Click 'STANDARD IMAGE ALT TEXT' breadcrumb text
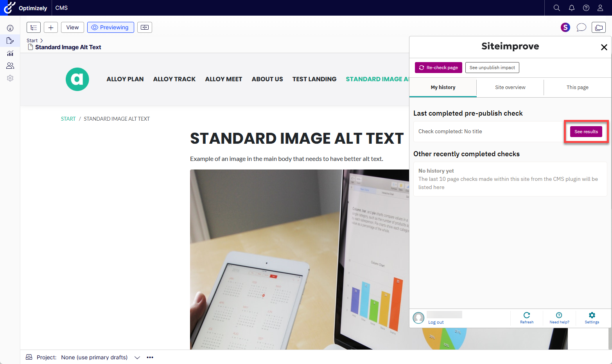This screenshot has width=612, height=364. (117, 119)
